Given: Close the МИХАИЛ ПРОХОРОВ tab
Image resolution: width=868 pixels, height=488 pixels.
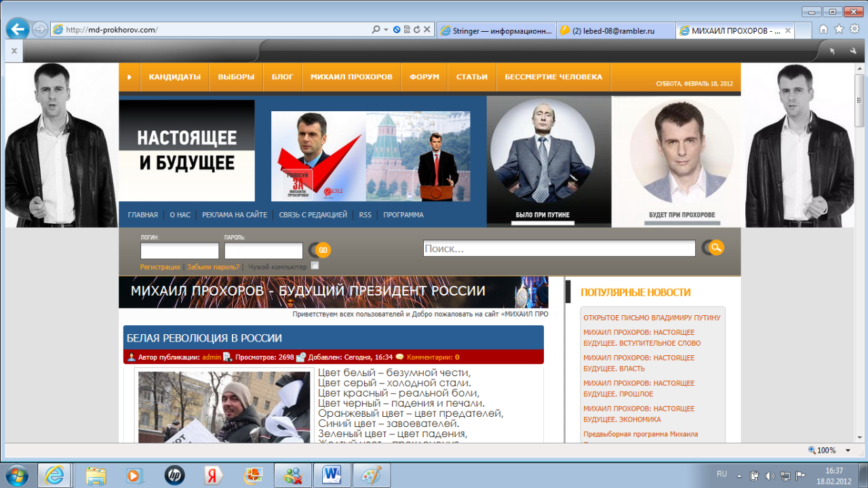Looking at the screenshot, I should (x=787, y=30).
